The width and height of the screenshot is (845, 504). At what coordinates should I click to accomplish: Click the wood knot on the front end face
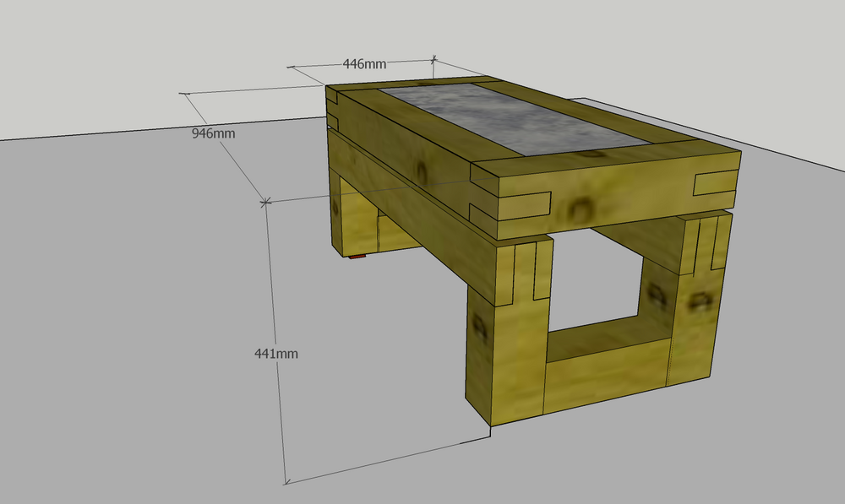pyautogui.click(x=581, y=205)
